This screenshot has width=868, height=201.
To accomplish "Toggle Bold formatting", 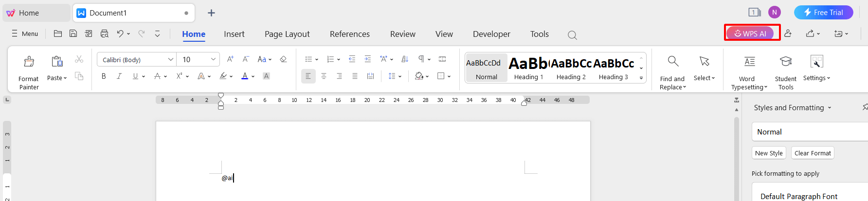I will (x=104, y=76).
